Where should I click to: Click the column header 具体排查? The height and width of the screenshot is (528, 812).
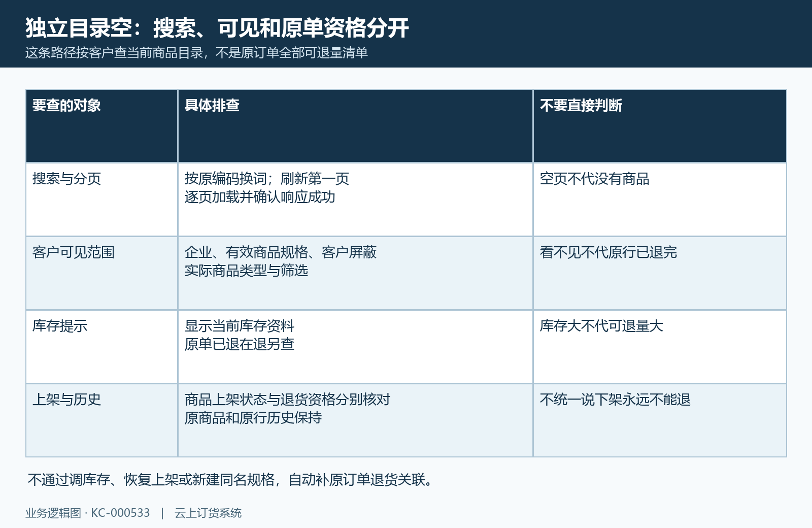(355, 126)
